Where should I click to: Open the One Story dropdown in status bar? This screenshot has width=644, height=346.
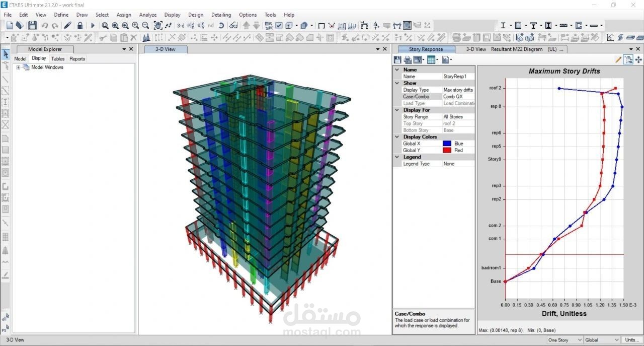(565, 340)
